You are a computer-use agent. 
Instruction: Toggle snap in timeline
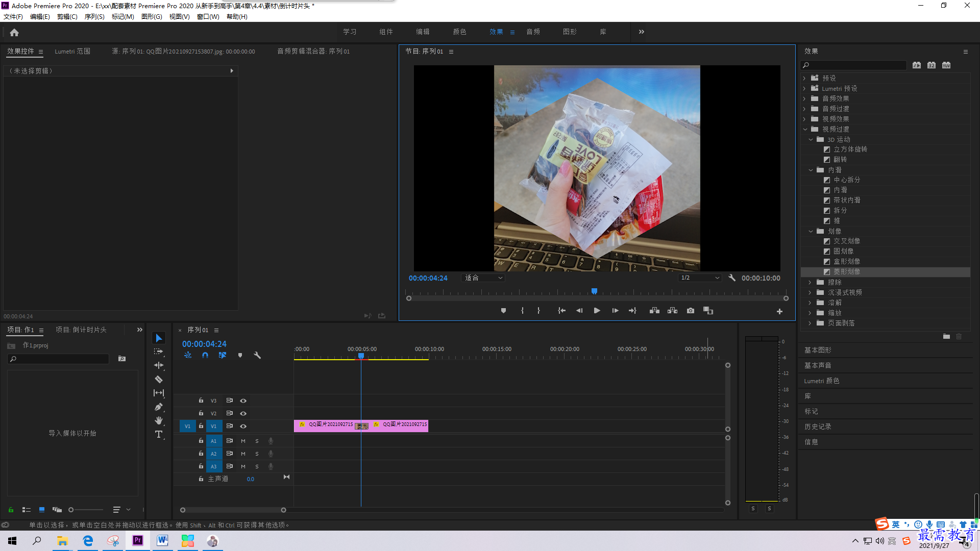[205, 355]
